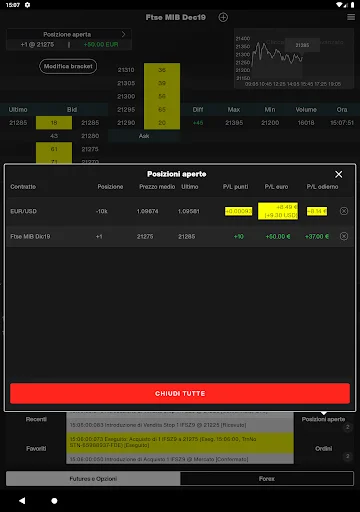This screenshot has height=512, width=360.
Task: Select the EUR/USD contract row
Action: [x=180, y=211]
